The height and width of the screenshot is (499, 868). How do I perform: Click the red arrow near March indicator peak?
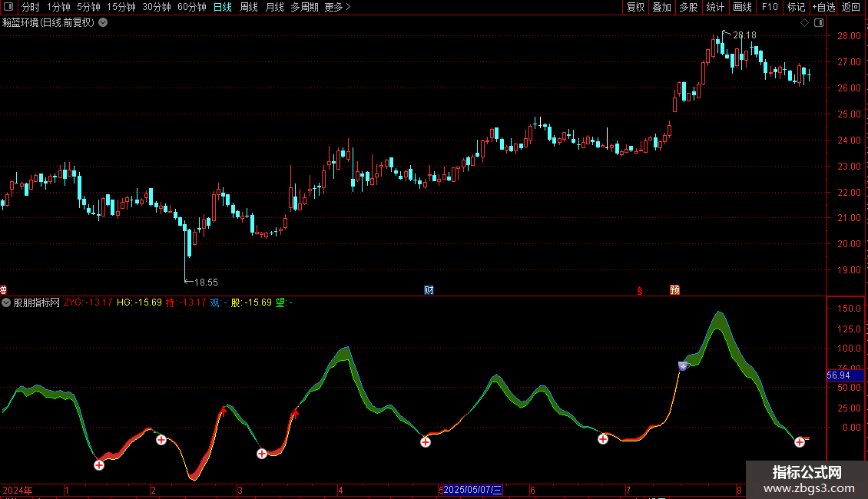(x=224, y=411)
